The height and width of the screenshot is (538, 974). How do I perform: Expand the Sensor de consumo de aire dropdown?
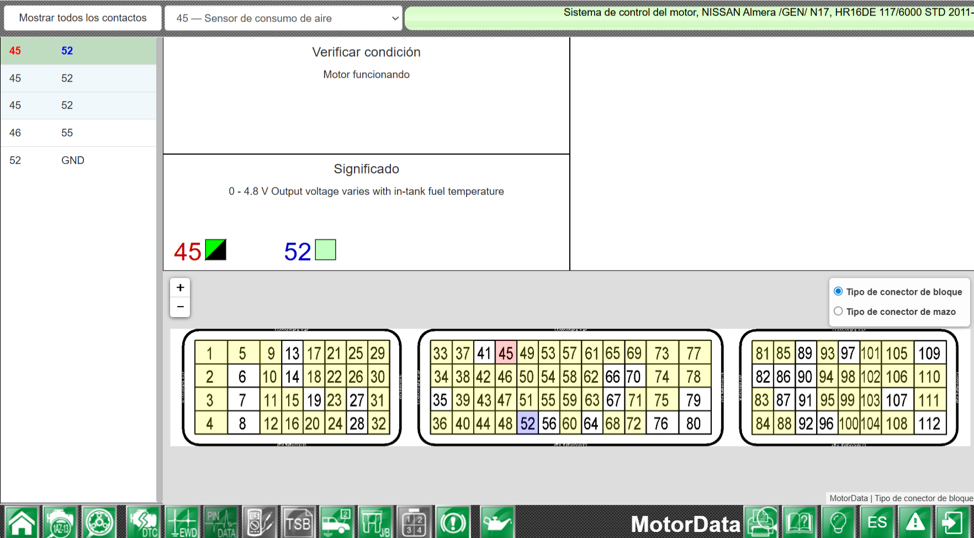click(x=284, y=18)
